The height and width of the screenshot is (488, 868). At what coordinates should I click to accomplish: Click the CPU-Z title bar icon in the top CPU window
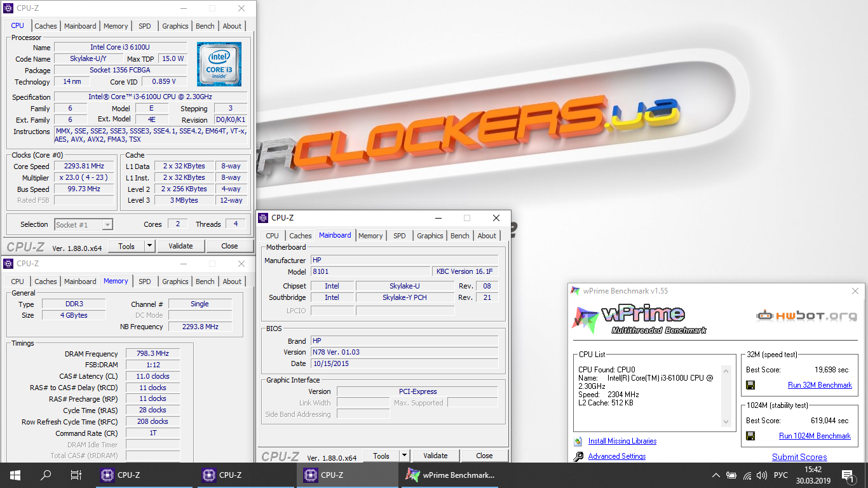9,8
